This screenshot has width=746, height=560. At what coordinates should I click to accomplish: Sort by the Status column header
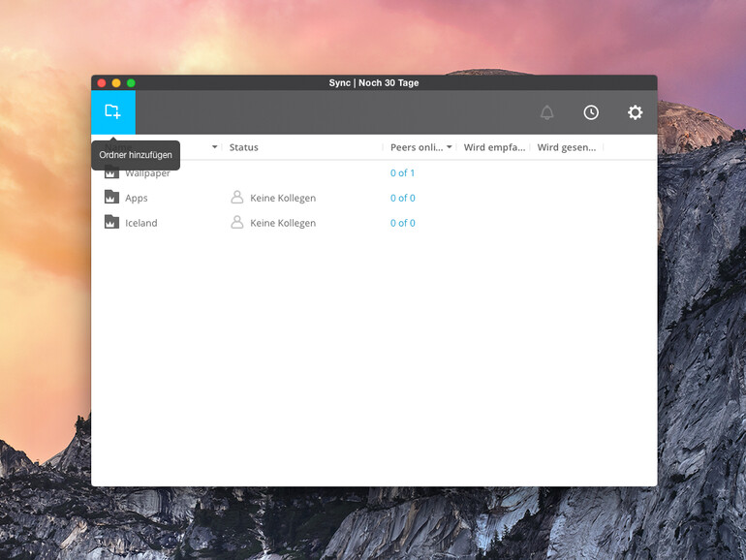pyautogui.click(x=243, y=147)
